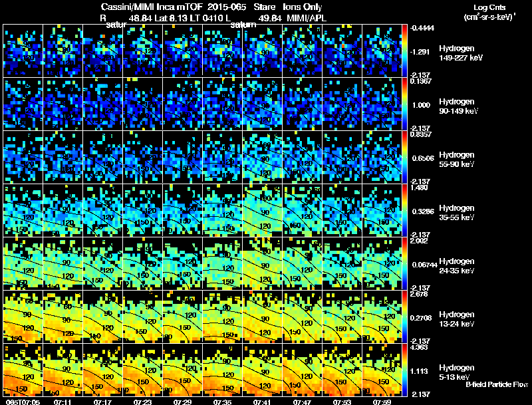Select the 'Hydrogen 35-55 keV' row label
Image resolution: width=532 pixels, height=405 pixels.
click(x=457, y=213)
